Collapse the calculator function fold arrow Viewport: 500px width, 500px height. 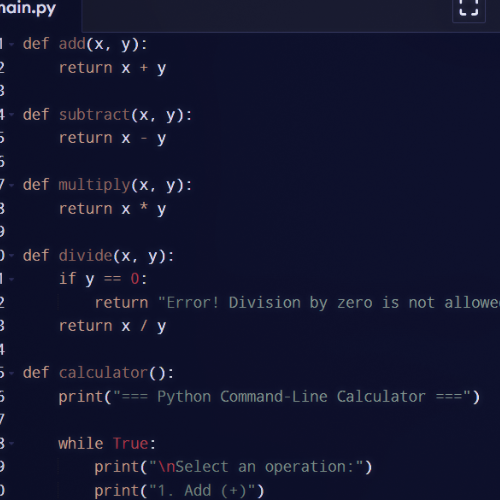[x=12, y=373]
